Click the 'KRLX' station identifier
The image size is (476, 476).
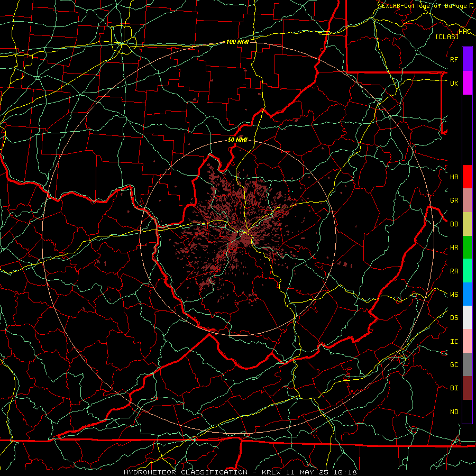(271, 472)
